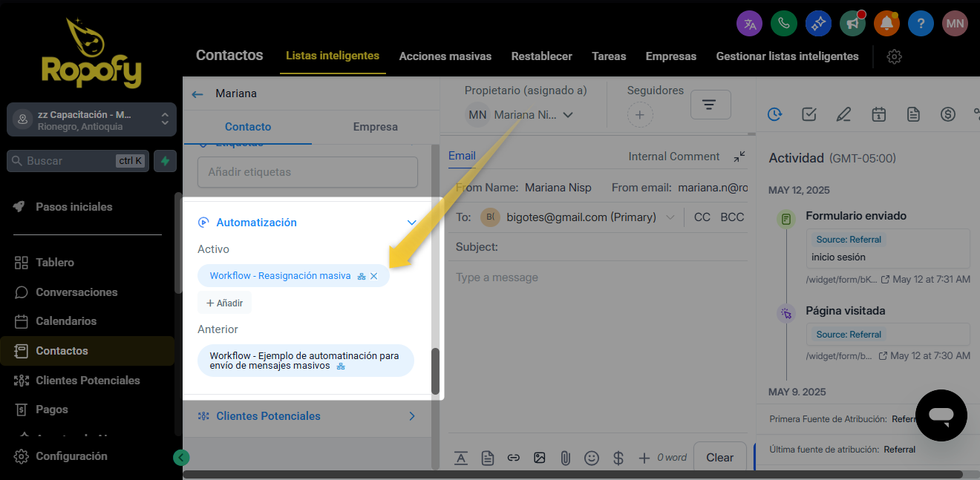Open the Acciones masivas tab
Image resolution: width=980 pixels, height=480 pixels.
tap(445, 56)
